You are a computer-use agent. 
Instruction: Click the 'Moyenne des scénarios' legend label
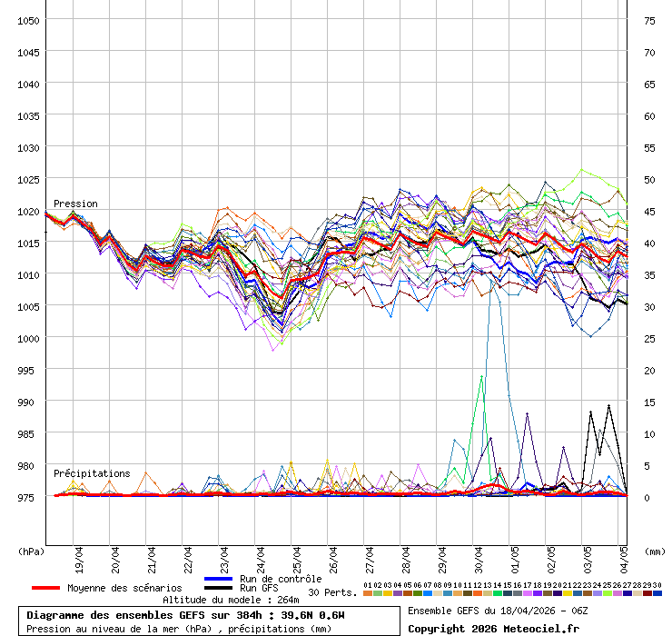click(x=124, y=588)
